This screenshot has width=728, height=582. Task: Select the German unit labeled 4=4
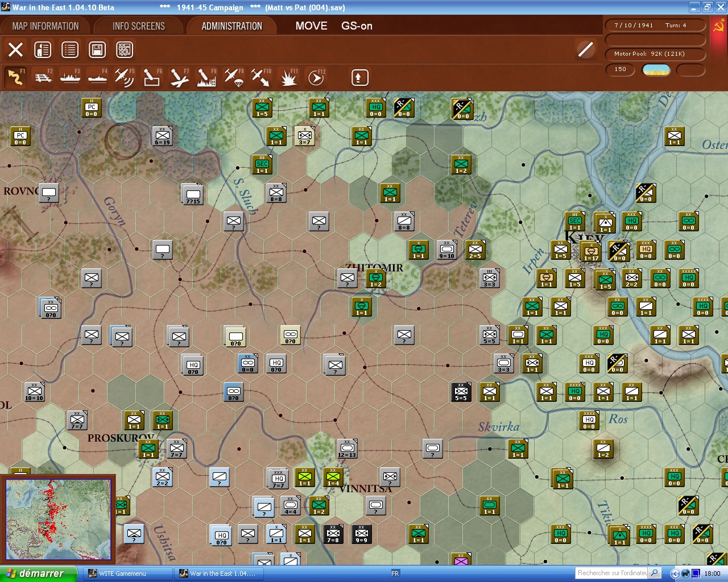coord(291,505)
